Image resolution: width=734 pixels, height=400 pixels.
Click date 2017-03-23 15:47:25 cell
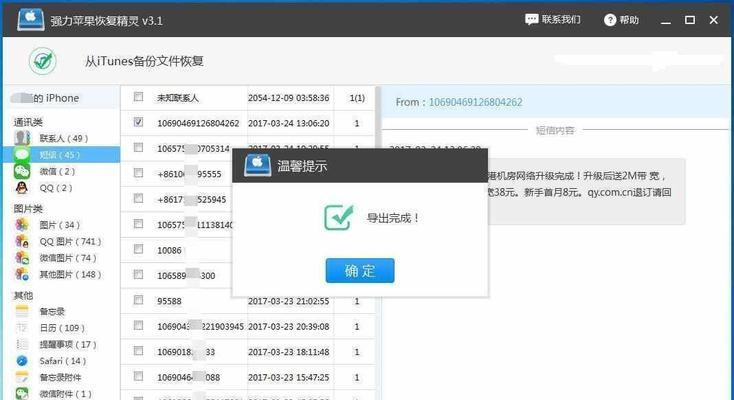pos(288,378)
